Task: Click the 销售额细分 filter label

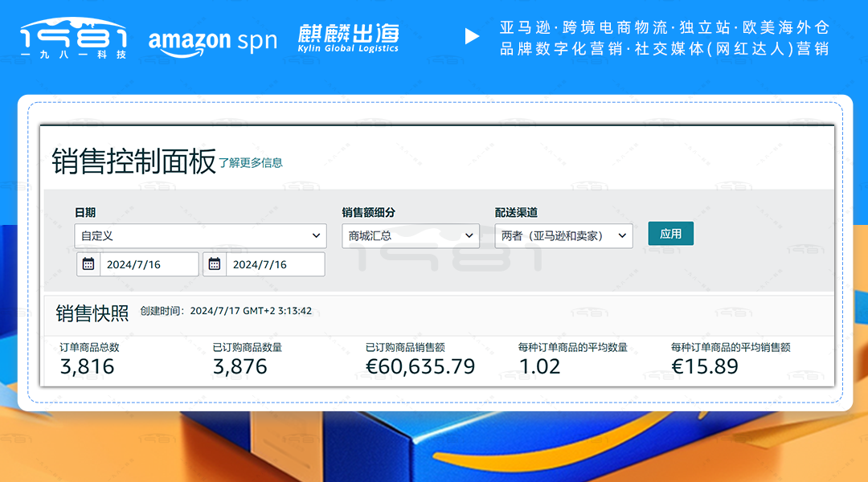Action: coord(368,213)
